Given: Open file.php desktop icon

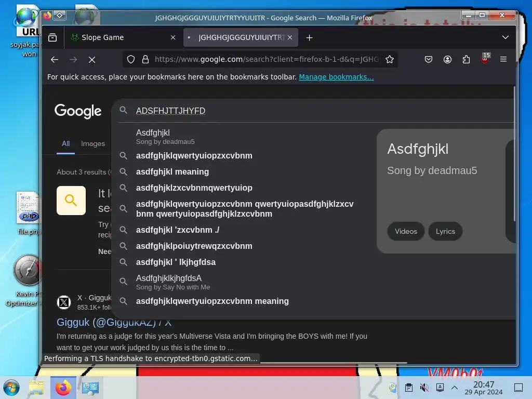Looking at the screenshot, I should tap(29, 213).
